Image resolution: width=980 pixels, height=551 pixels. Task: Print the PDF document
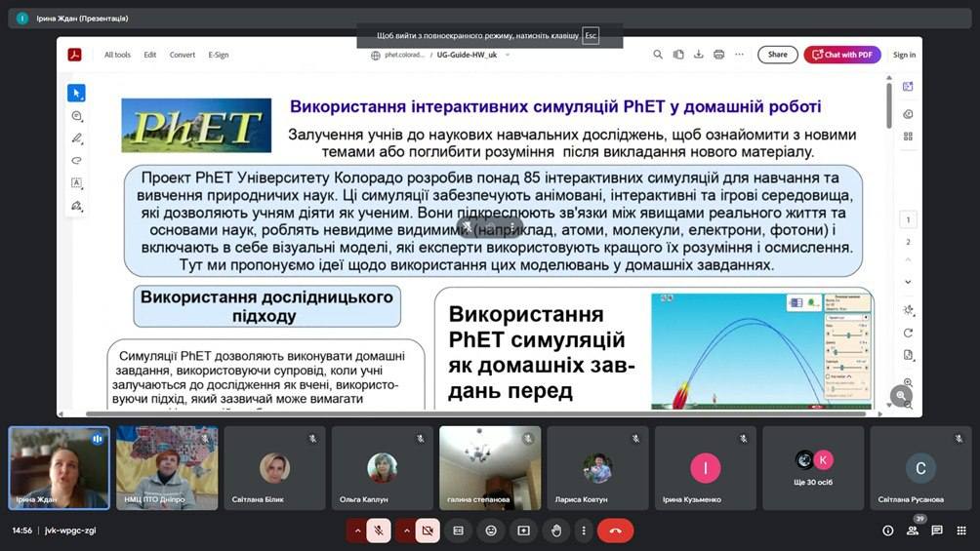719,55
